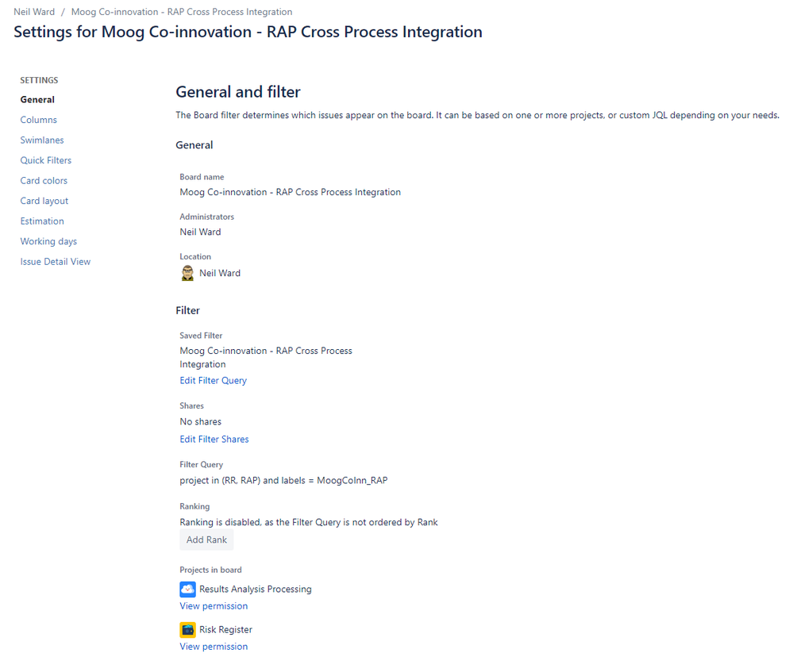This screenshot has width=793, height=672.
Task: Click the Board name value text
Action: point(291,192)
